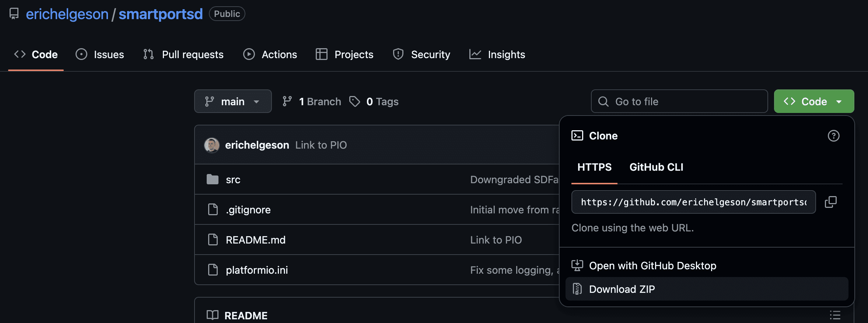Choose Open with GitHub Desktop
Viewport: 868px width, 323px height.
coord(652,266)
